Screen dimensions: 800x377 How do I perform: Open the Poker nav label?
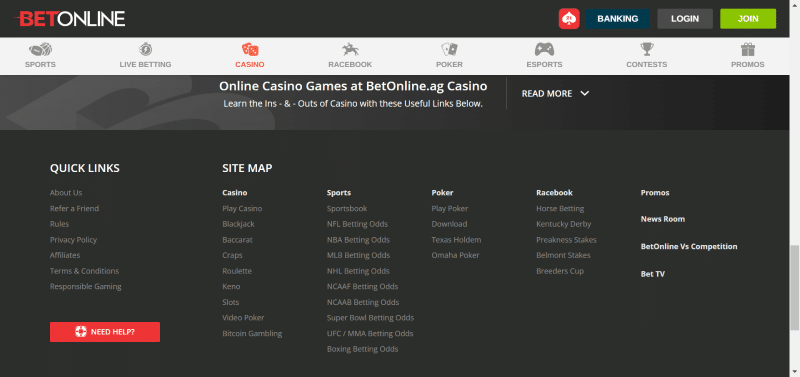click(x=449, y=64)
